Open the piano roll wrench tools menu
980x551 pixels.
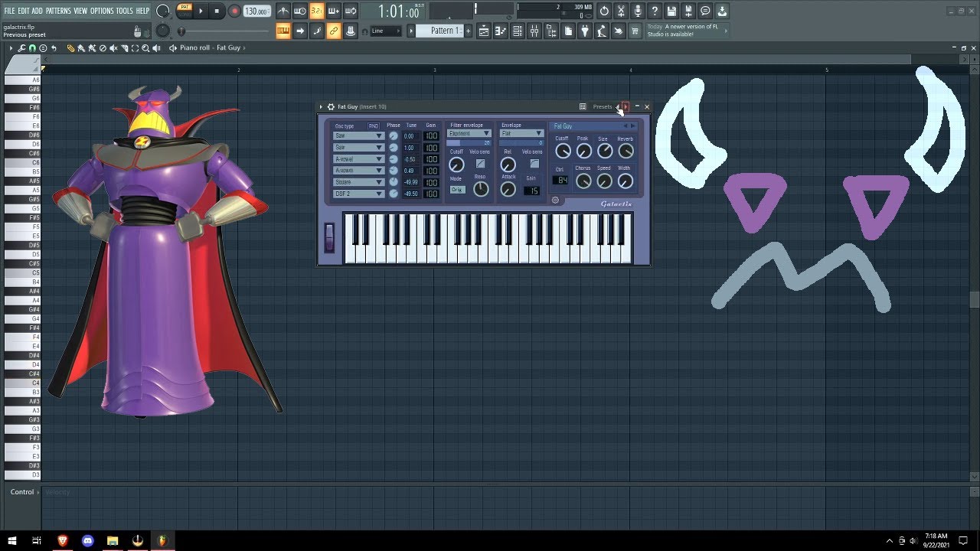pyautogui.click(x=21, y=48)
